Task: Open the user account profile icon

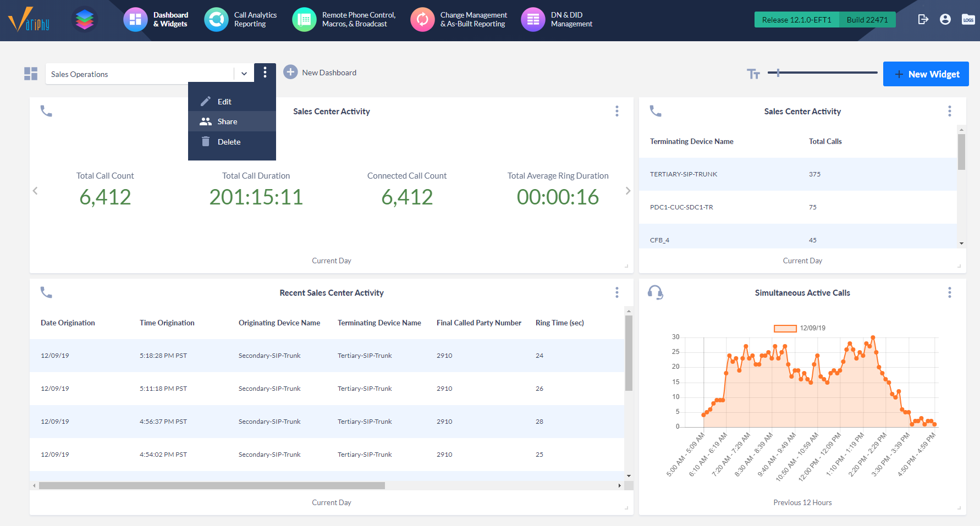Action: tap(945, 19)
